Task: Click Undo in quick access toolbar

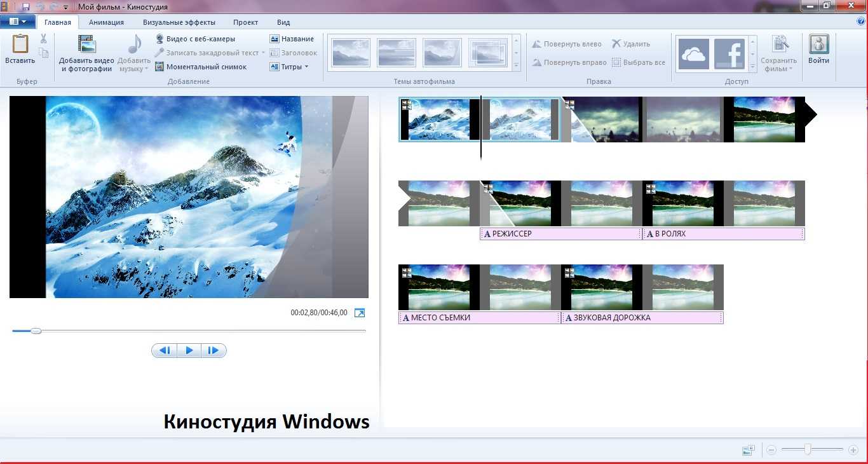Action: tap(40, 6)
